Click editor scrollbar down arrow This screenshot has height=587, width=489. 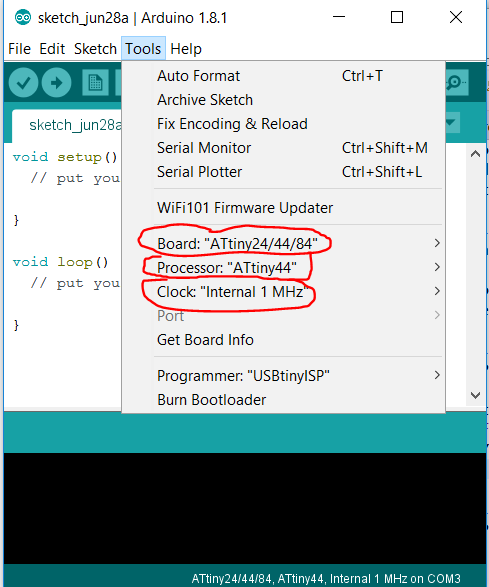point(476,395)
